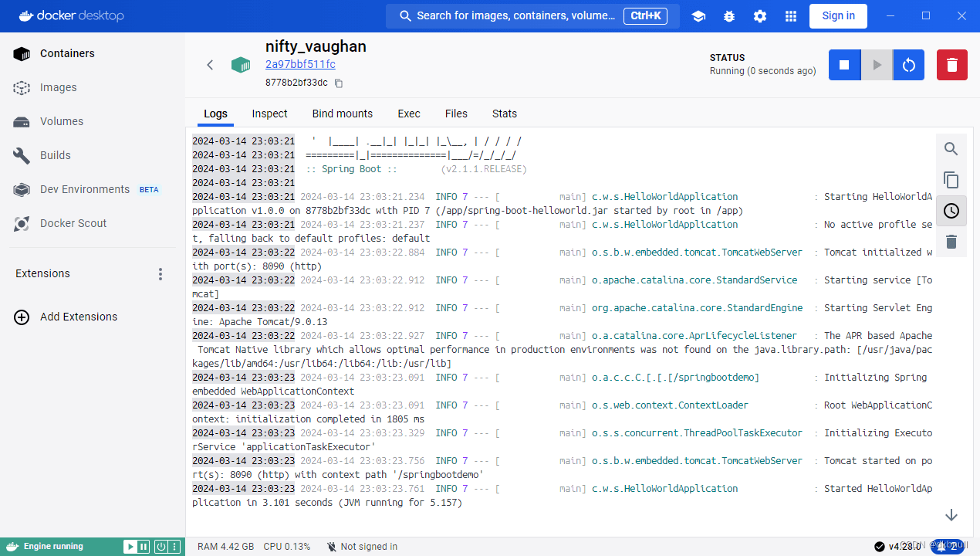Image resolution: width=980 pixels, height=556 pixels.
Task: Click the Spring Boot version log line
Action: pos(417,169)
